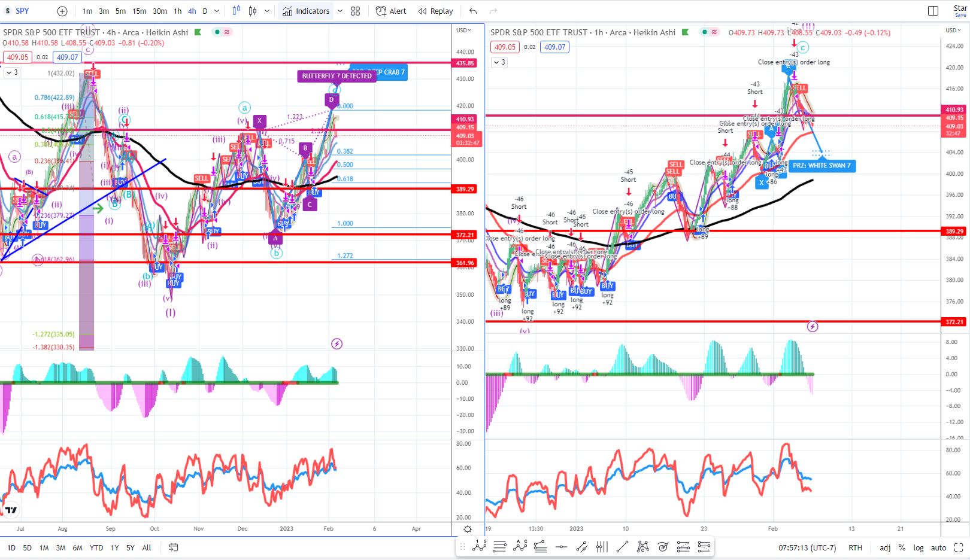970x560 pixels.
Task: Click the favorites toolbar drag handle
Action: [x=463, y=546]
